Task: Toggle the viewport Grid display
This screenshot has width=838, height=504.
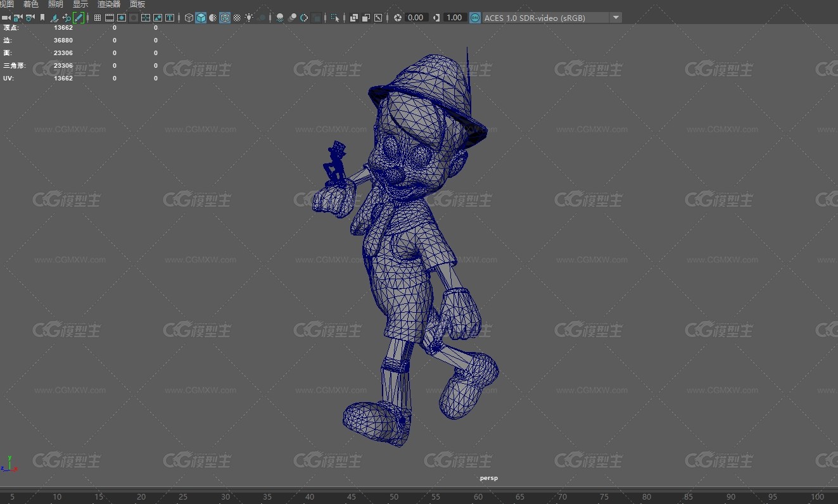Action: 98,18
